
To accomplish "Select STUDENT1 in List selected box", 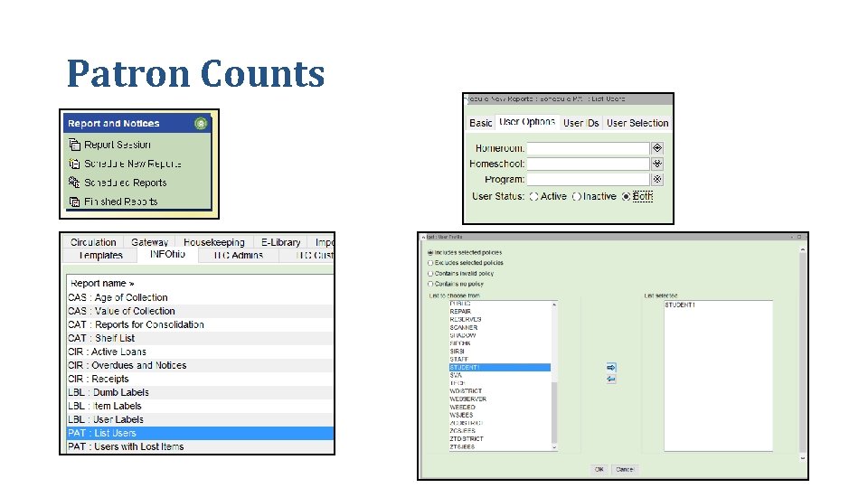I will click(680, 305).
